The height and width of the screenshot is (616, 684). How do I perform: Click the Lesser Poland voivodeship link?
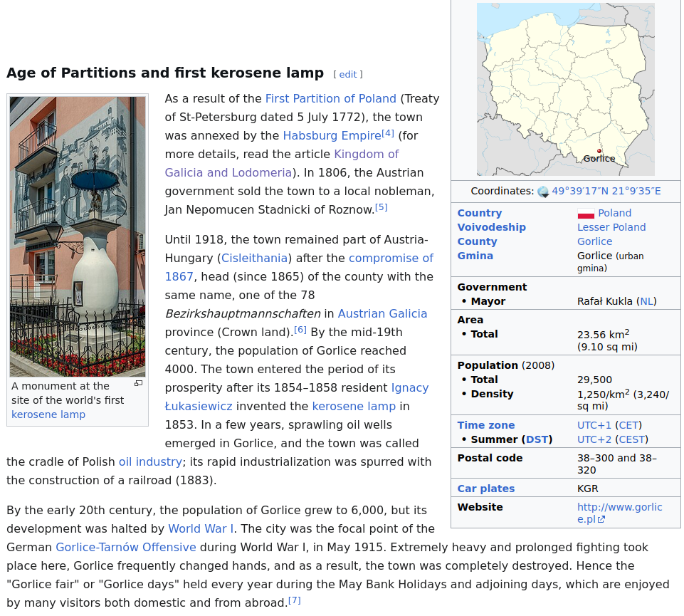pos(611,228)
